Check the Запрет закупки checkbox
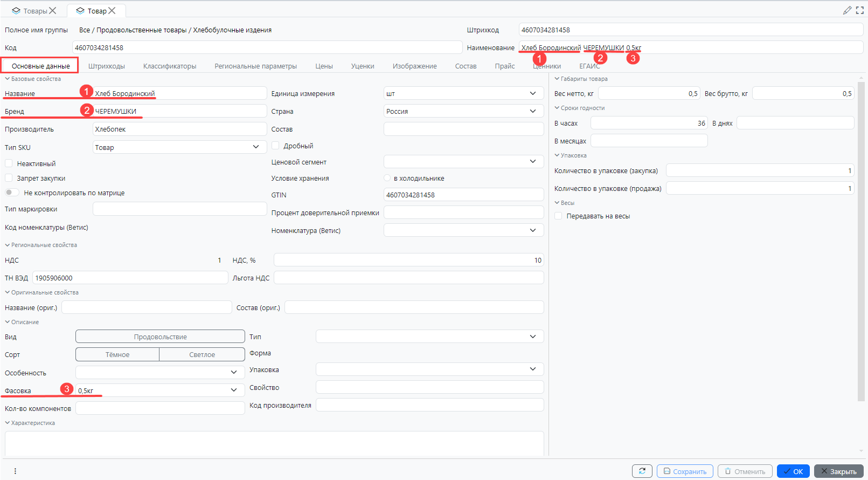This screenshot has height=480, width=868. pyautogui.click(x=9, y=178)
